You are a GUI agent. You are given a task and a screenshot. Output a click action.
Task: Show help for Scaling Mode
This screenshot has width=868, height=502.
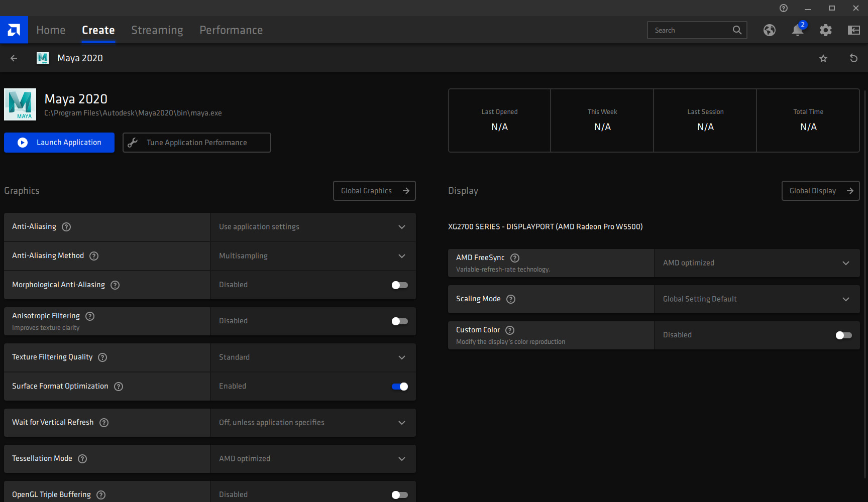coord(511,299)
